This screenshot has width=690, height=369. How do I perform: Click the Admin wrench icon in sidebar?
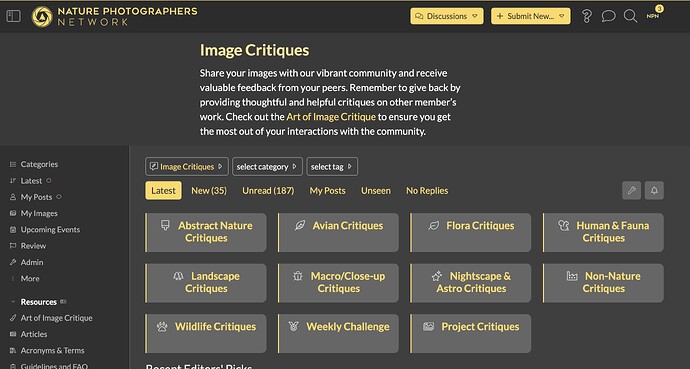click(13, 262)
